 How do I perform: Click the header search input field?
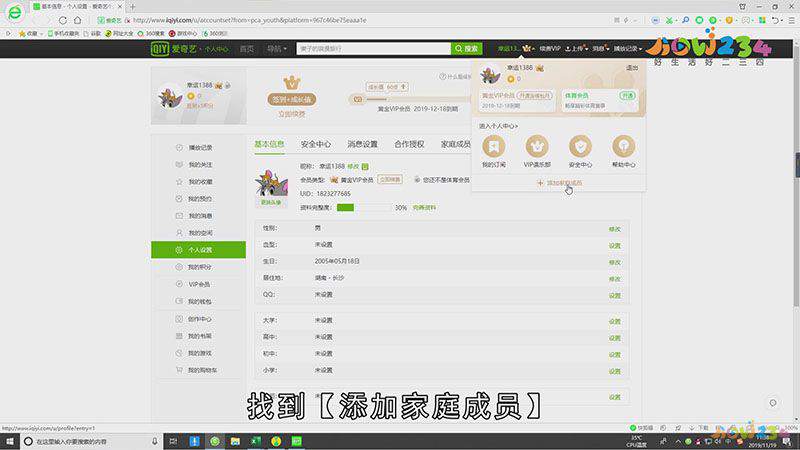click(x=373, y=48)
